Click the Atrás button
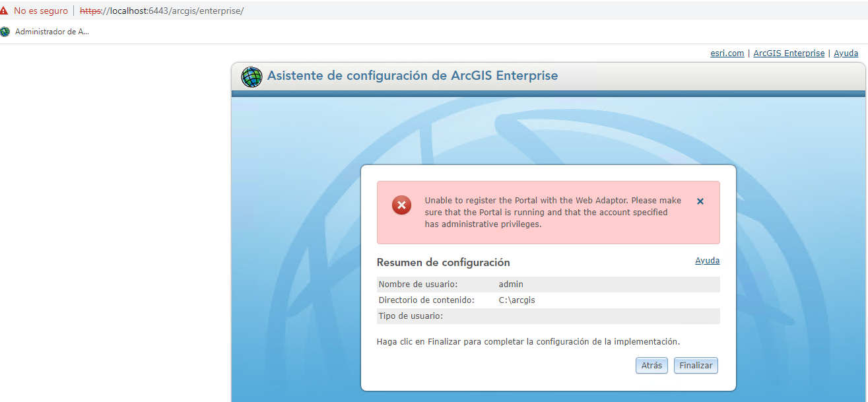868x402 pixels. [651, 365]
